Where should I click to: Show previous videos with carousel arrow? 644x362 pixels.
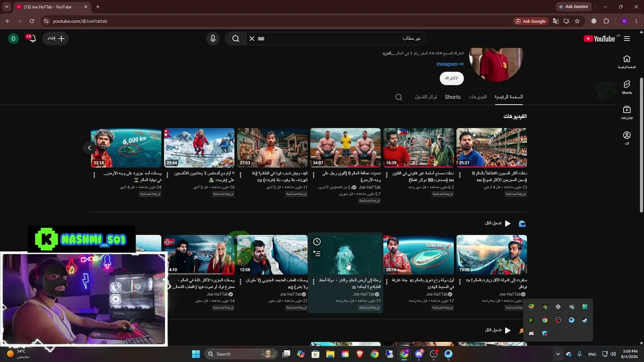point(90,148)
